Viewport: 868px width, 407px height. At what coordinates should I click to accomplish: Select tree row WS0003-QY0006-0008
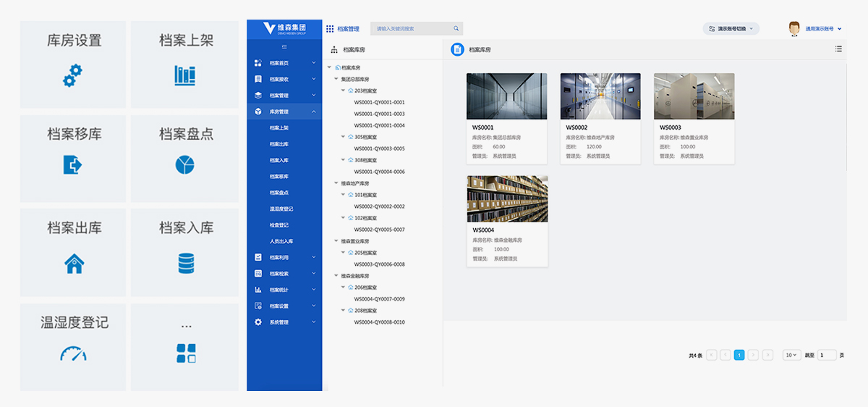point(379,264)
